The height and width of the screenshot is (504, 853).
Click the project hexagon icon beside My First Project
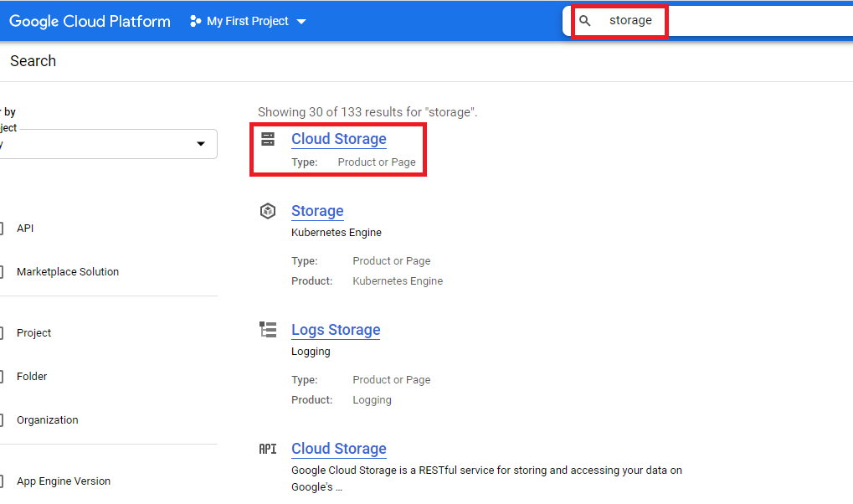[x=196, y=21]
